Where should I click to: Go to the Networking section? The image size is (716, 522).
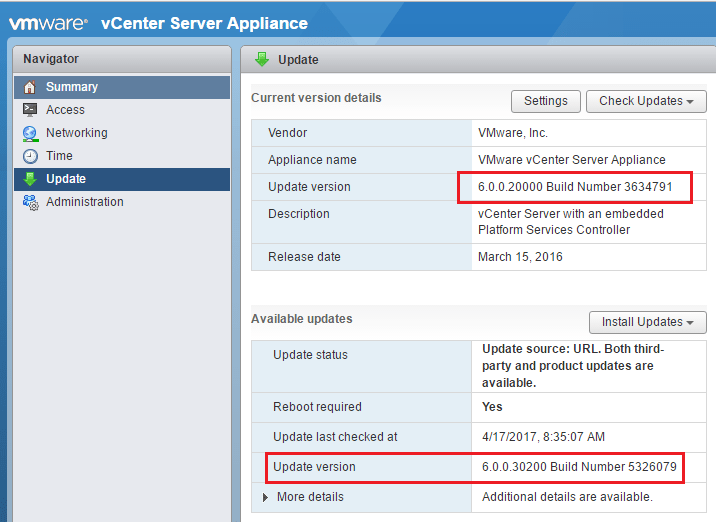pos(76,133)
